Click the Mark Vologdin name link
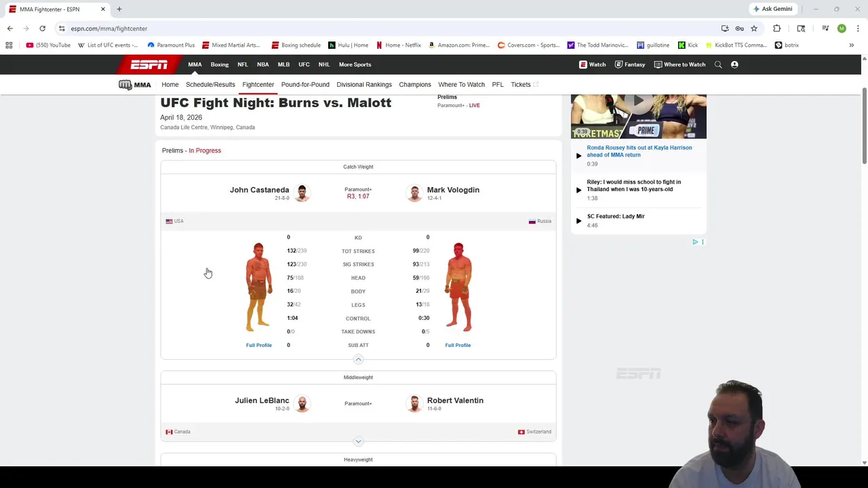This screenshot has height=488, width=868. point(453,190)
